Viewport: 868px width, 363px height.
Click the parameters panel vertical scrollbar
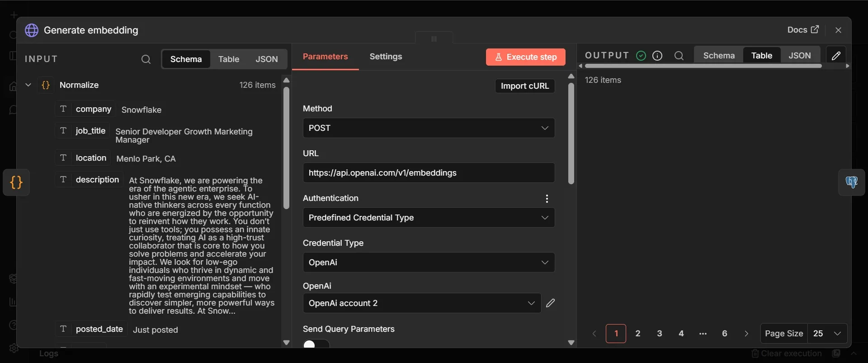click(571, 134)
